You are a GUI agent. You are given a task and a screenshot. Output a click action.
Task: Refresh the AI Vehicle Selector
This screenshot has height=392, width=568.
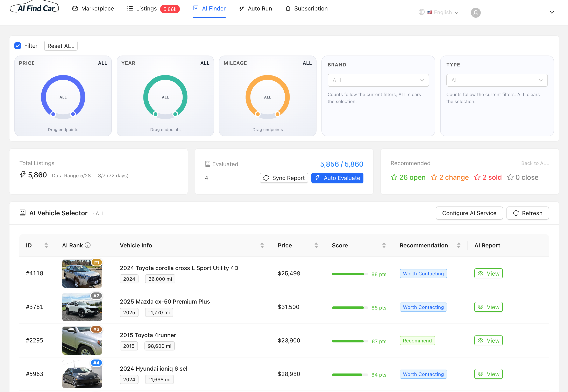pyautogui.click(x=527, y=213)
